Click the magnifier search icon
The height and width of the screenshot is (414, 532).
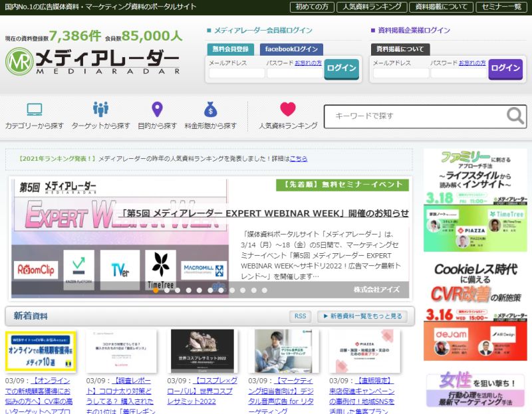click(x=515, y=116)
